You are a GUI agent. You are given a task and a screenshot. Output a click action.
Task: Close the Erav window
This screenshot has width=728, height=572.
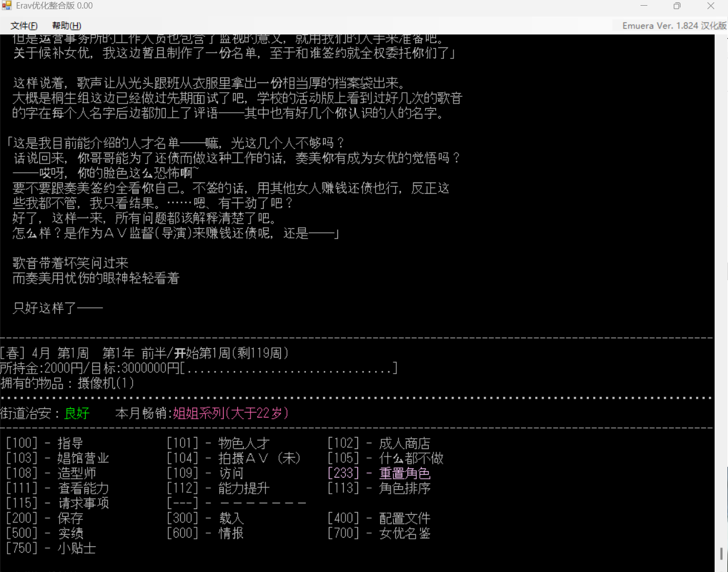(711, 6)
